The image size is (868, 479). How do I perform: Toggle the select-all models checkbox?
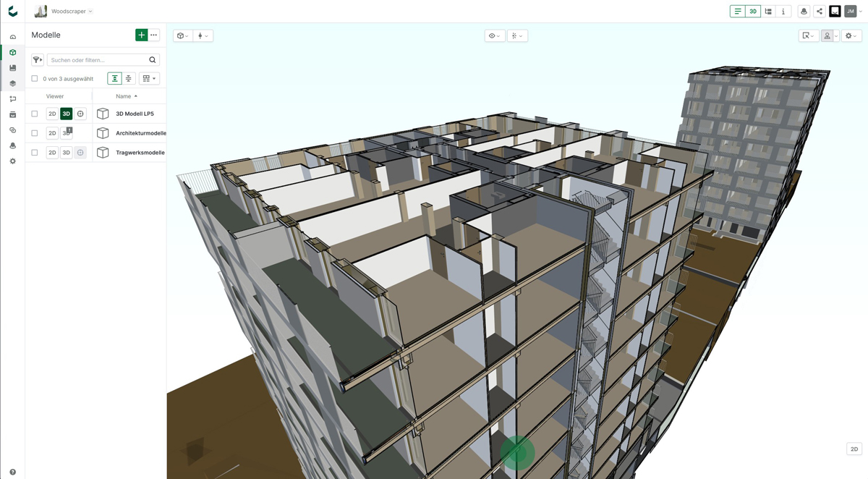(35, 79)
